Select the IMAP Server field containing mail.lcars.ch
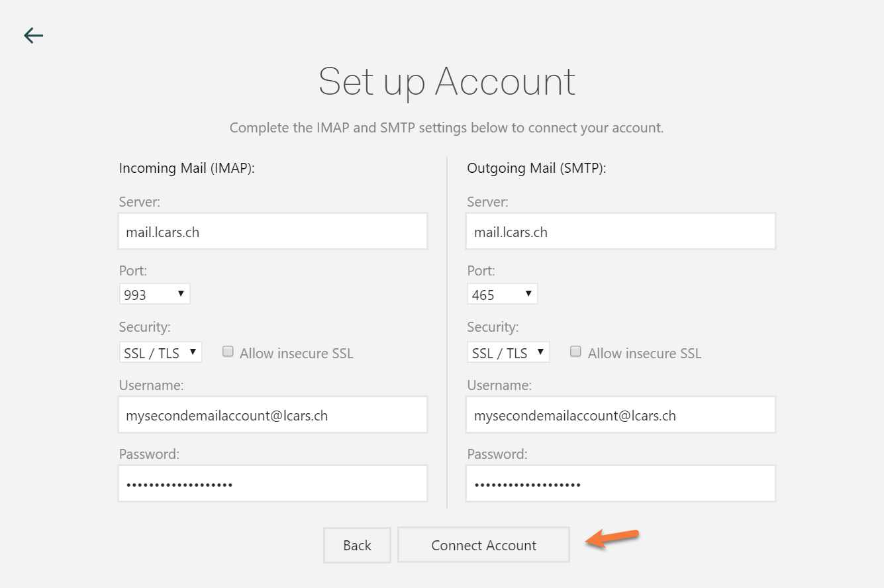884x588 pixels. 272,231
